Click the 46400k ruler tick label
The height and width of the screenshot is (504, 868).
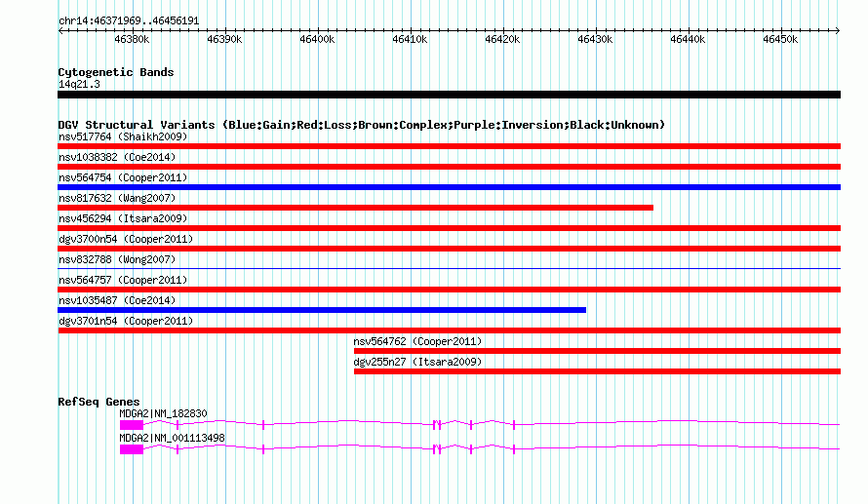[x=317, y=39]
